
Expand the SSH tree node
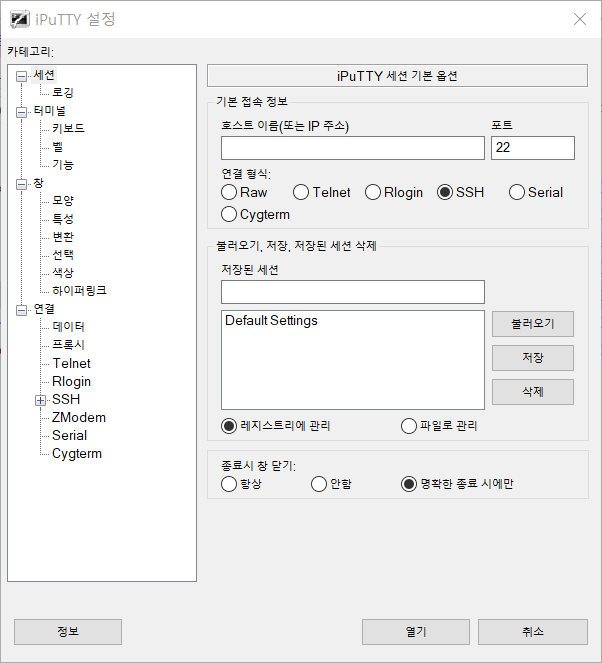(40, 400)
